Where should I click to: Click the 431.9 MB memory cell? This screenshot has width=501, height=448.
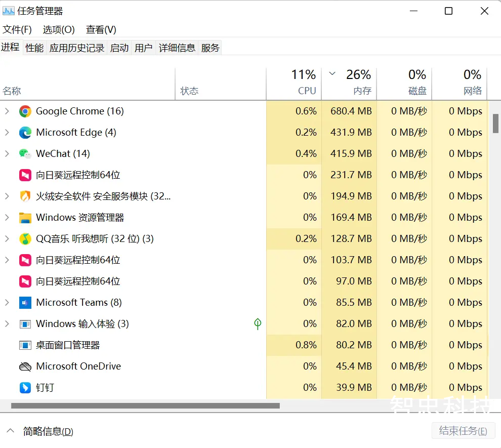[x=349, y=133]
